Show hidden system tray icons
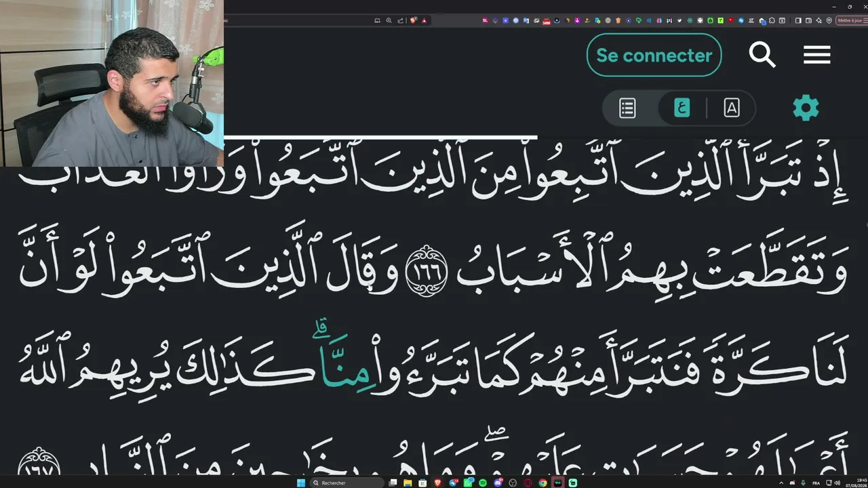Viewport: 868px width, 488px height. (x=782, y=483)
